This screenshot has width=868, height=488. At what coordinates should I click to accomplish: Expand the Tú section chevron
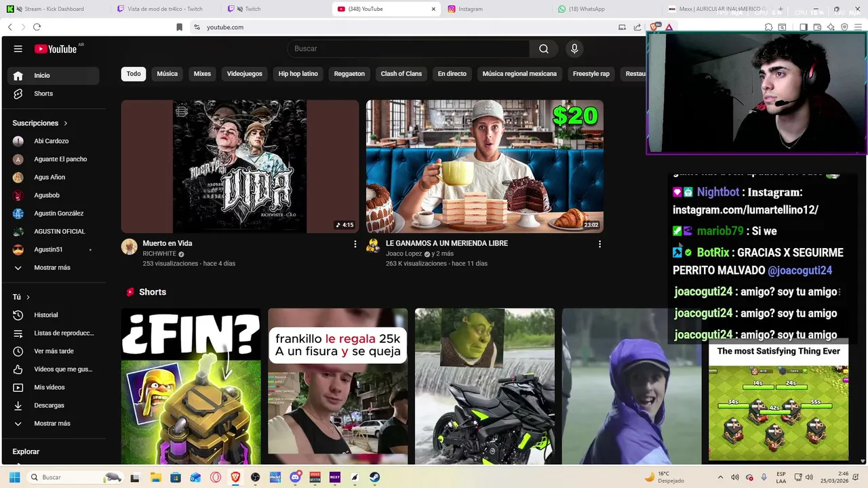[28, 297]
